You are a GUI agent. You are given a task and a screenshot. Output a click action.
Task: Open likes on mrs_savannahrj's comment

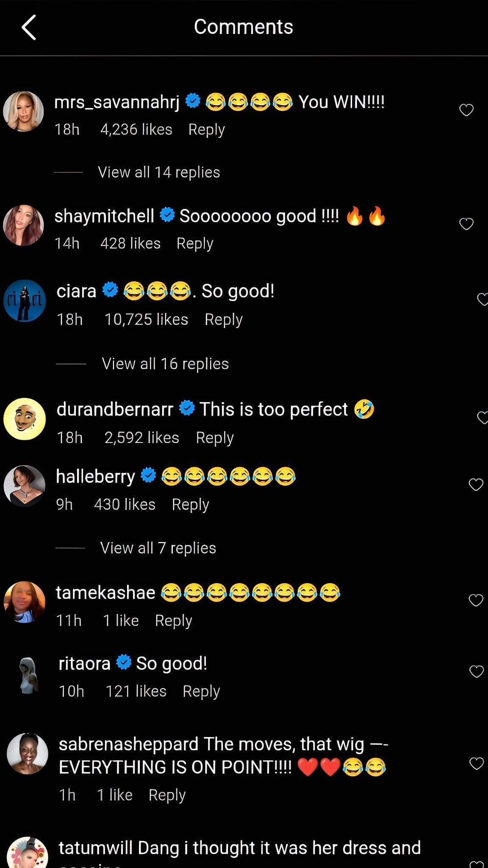click(135, 129)
